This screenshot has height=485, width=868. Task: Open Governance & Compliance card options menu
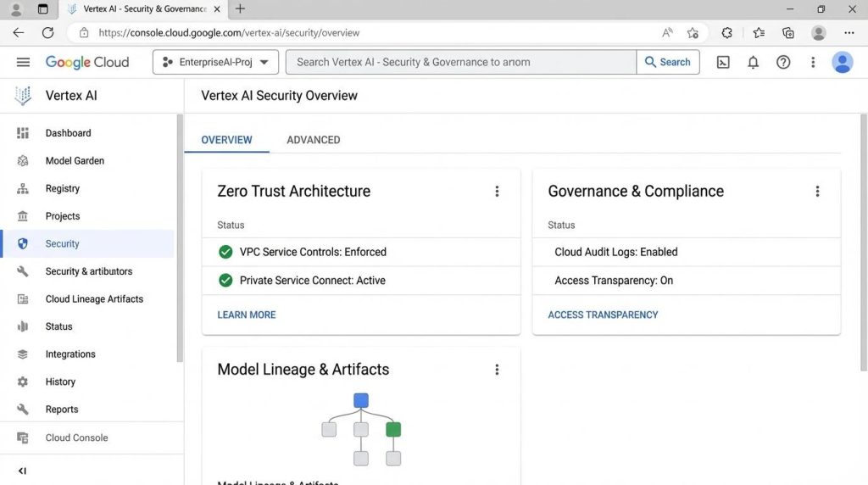point(817,192)
